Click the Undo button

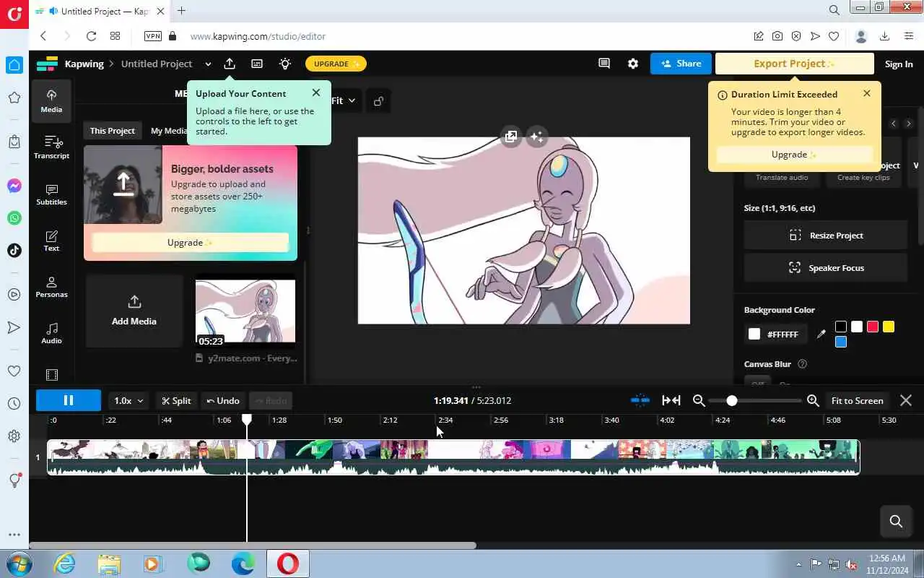coord(223,400)
